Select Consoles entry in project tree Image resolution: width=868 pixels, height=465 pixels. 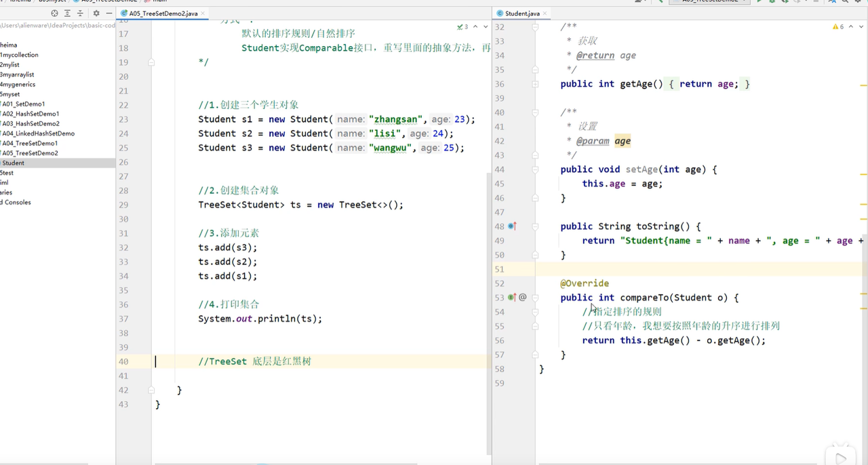tap(16, 203)
